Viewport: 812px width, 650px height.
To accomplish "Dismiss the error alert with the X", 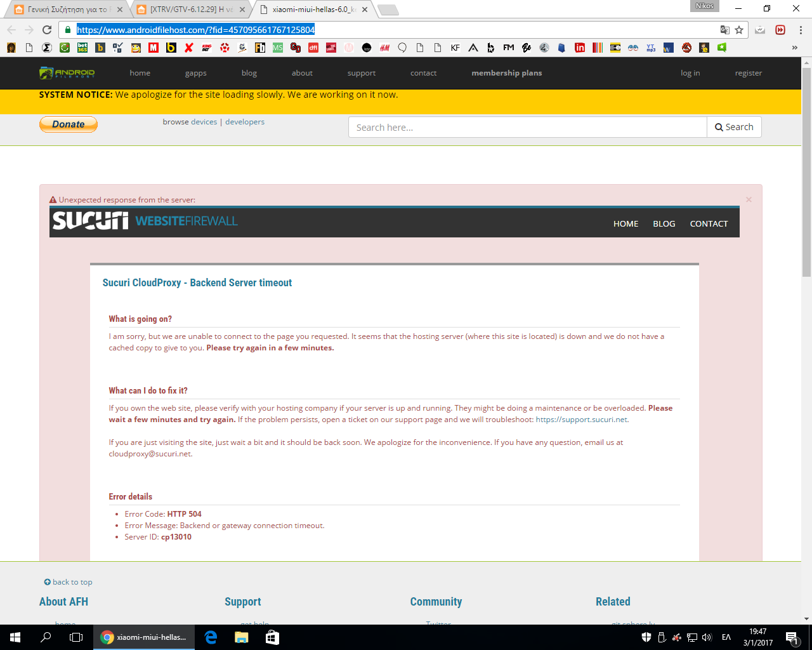I will click(x=749, y=199).
